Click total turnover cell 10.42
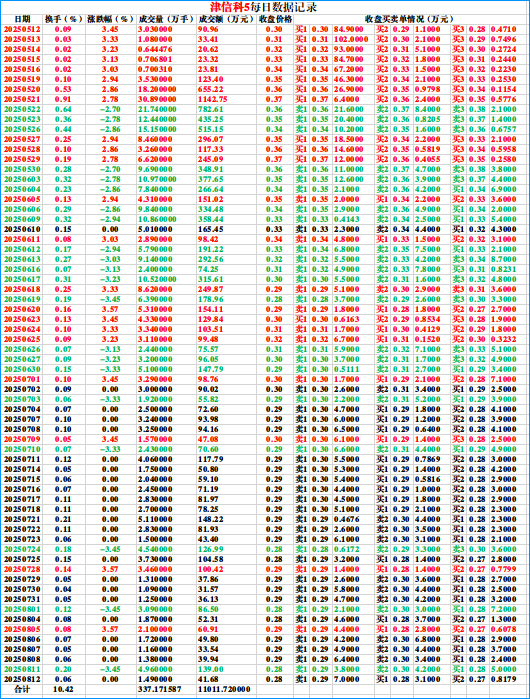Image resolution: width=530 pixels, height=699 pixels. (63, 689)
